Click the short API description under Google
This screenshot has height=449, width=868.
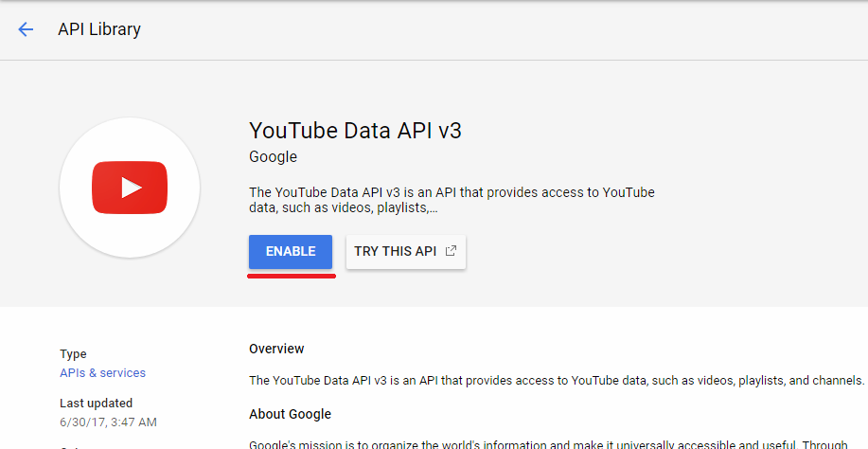[452, 200]
